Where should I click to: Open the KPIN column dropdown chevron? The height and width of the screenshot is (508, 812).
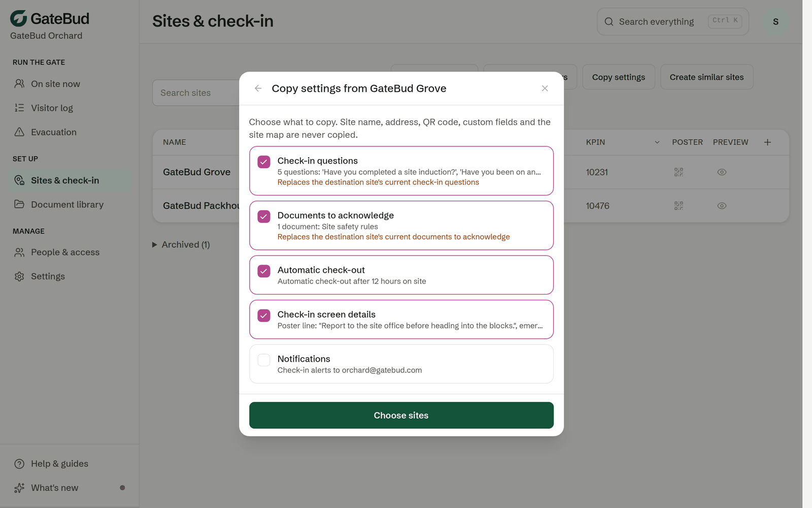coord(657,142)
